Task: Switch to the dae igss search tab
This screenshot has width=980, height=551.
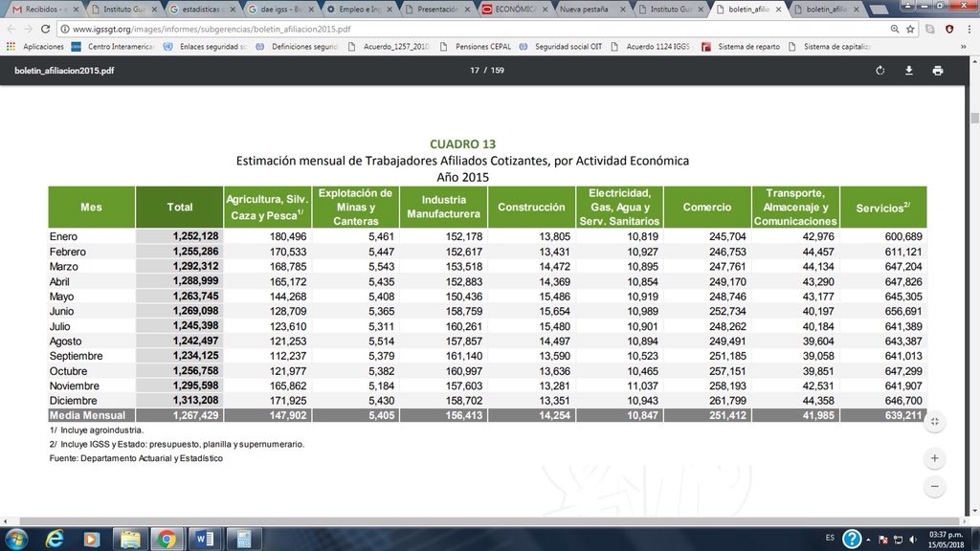Action: (279, 10)
